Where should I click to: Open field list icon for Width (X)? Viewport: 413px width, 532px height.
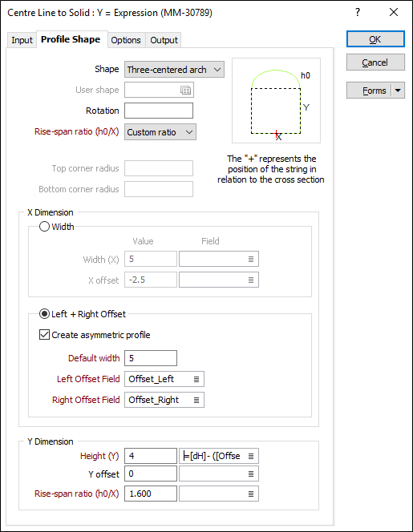click(x=251, y=260)
